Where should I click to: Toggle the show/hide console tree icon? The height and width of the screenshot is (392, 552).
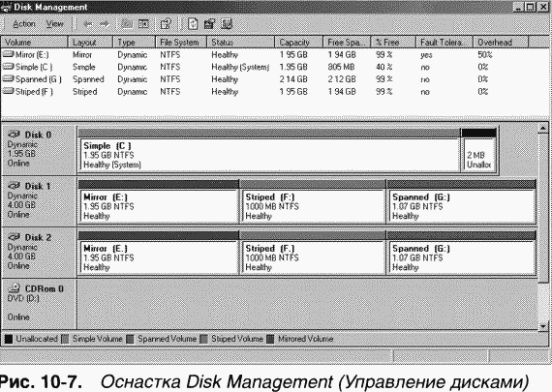143,24
